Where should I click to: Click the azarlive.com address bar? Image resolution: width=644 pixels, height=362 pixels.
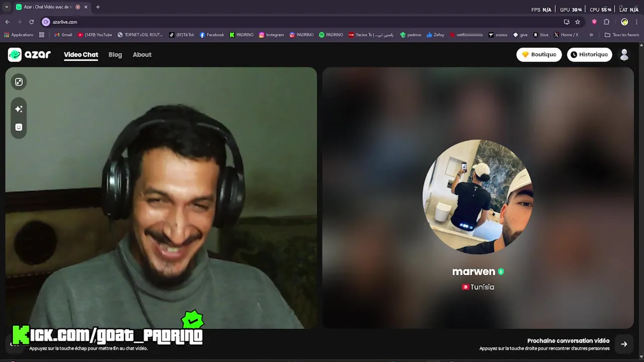point(302,22)
